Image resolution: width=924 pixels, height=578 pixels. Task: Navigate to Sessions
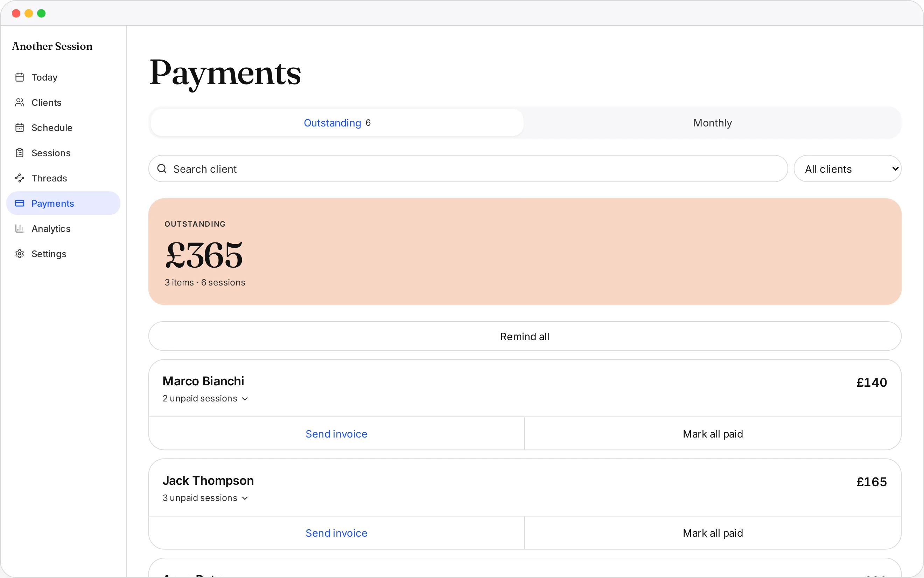tap(63, 153)
